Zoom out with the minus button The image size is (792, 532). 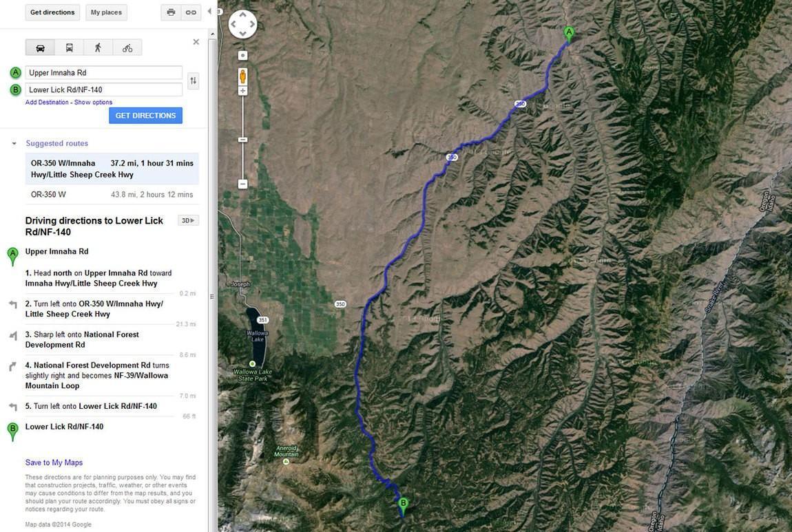click(243, 184)
